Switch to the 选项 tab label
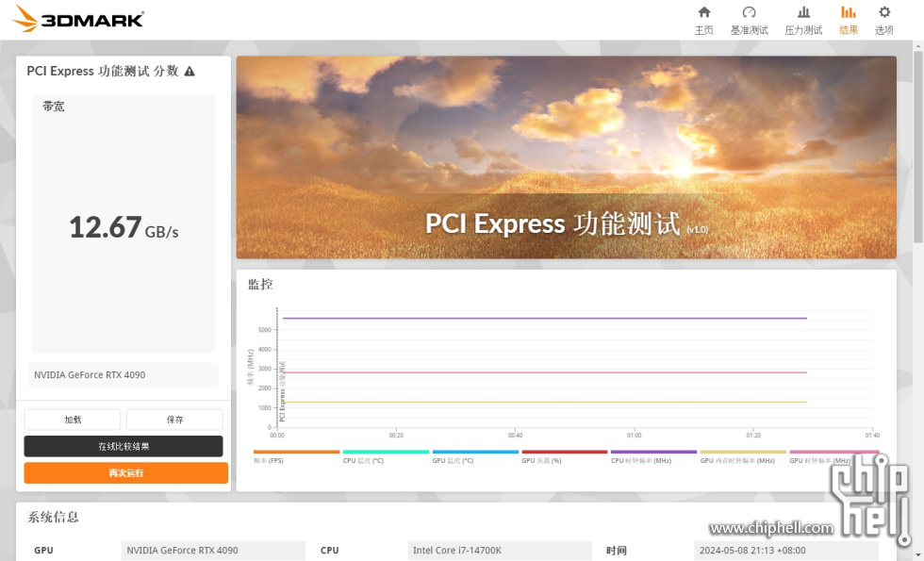 884,30
